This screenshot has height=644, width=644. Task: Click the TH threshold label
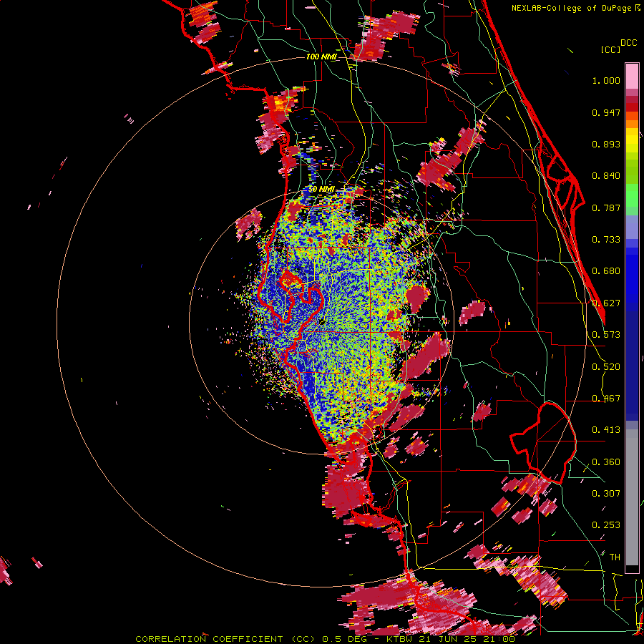(615, 557)
